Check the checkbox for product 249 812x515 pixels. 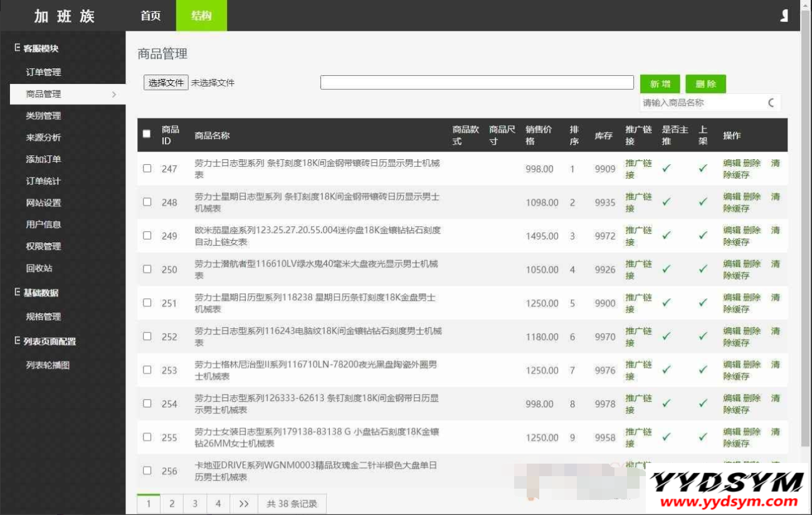pos(147,236)
